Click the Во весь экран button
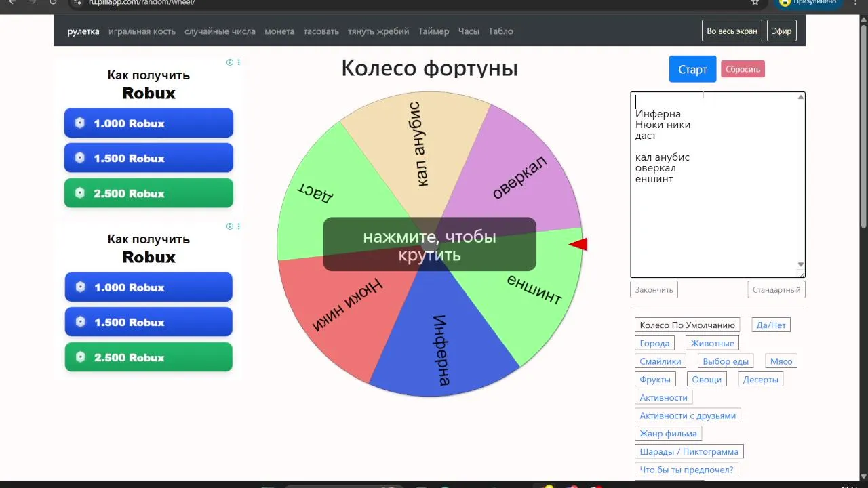This screenshot has width=868, height=488. click(x=732, y=31)
